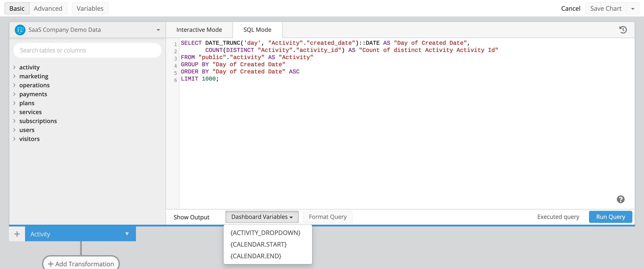Click Add Transformation

coord(81,264)
